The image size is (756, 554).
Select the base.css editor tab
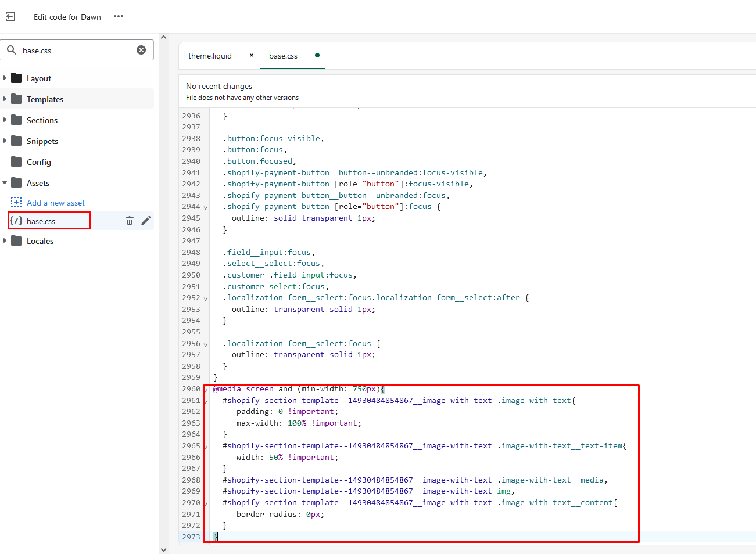coord(283,56)
